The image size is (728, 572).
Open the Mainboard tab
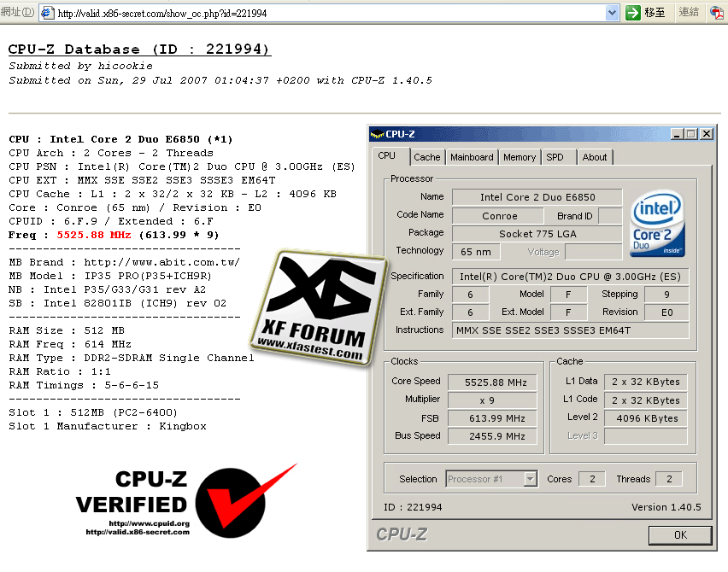pyautogui.click(x=472, y=157)
